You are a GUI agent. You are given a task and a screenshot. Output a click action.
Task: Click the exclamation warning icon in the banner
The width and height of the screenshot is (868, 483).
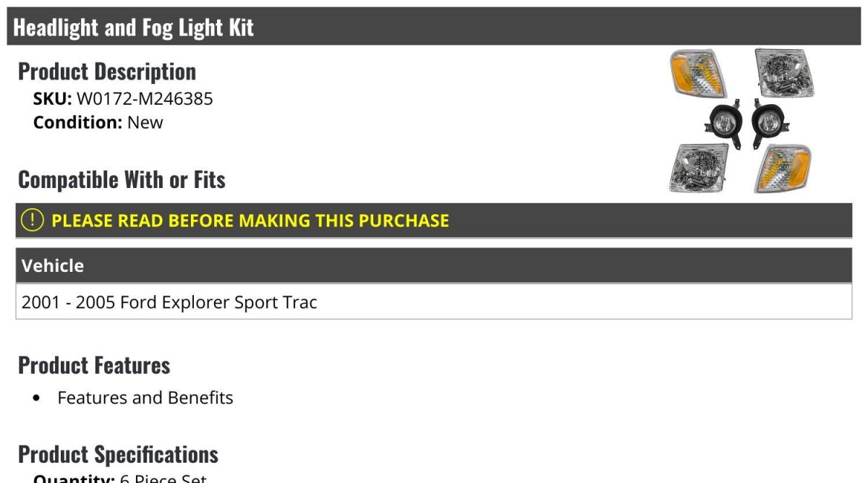click(x=33, y=221)
